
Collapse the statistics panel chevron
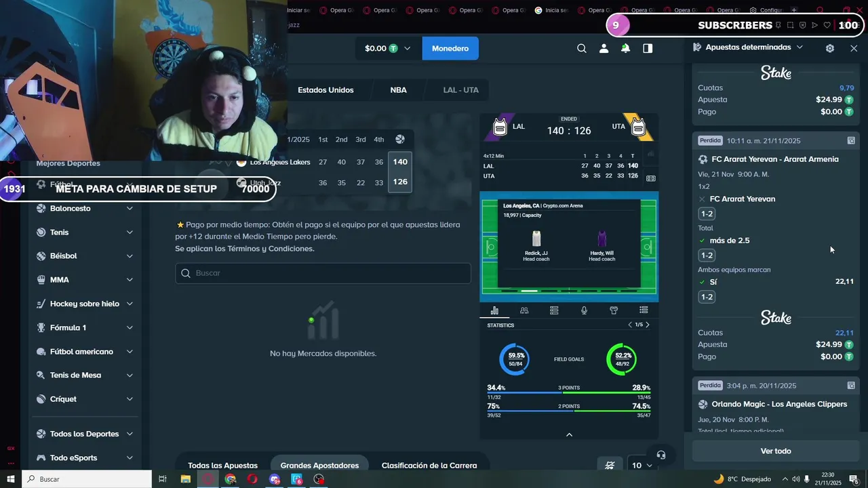pos(569,434)
